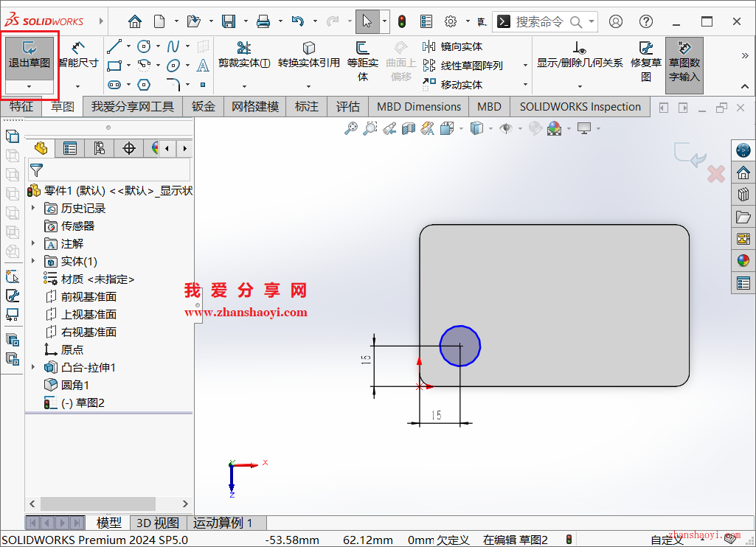Switch to the 钣金 ribbon tab
Screen dimensions: 756x547
203,106
